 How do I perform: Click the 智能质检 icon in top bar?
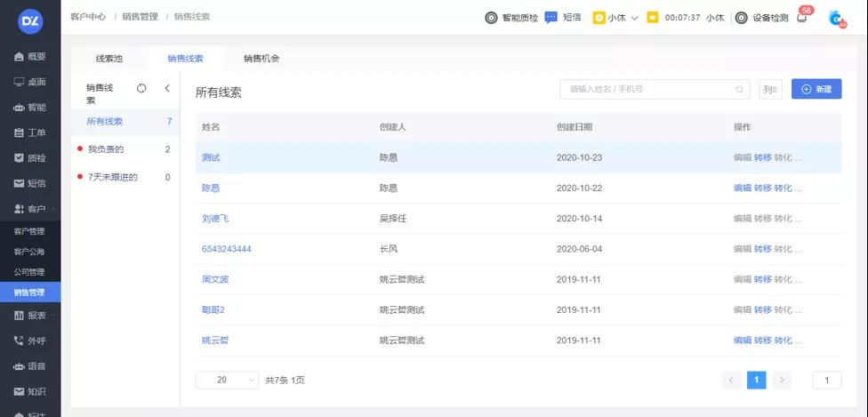point(491,18)
